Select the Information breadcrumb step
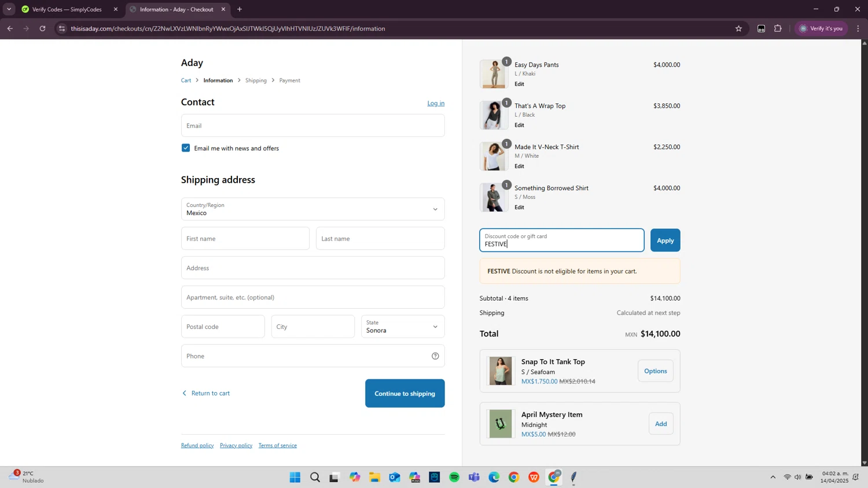The image size is (868, 488). coord(218,80)
